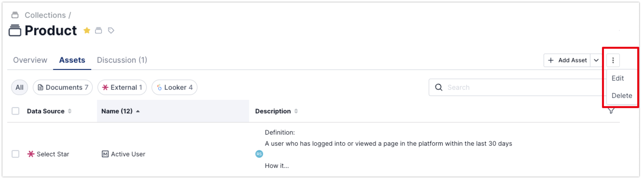Open the three-dot more options menu
The height and width of the screenshot is (179, 644).
[x=613, y=60]
